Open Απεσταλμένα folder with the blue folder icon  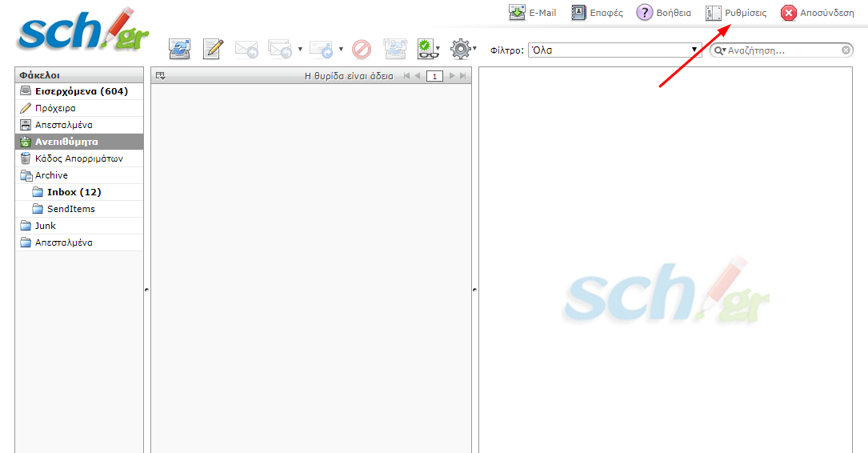point(79,243)
